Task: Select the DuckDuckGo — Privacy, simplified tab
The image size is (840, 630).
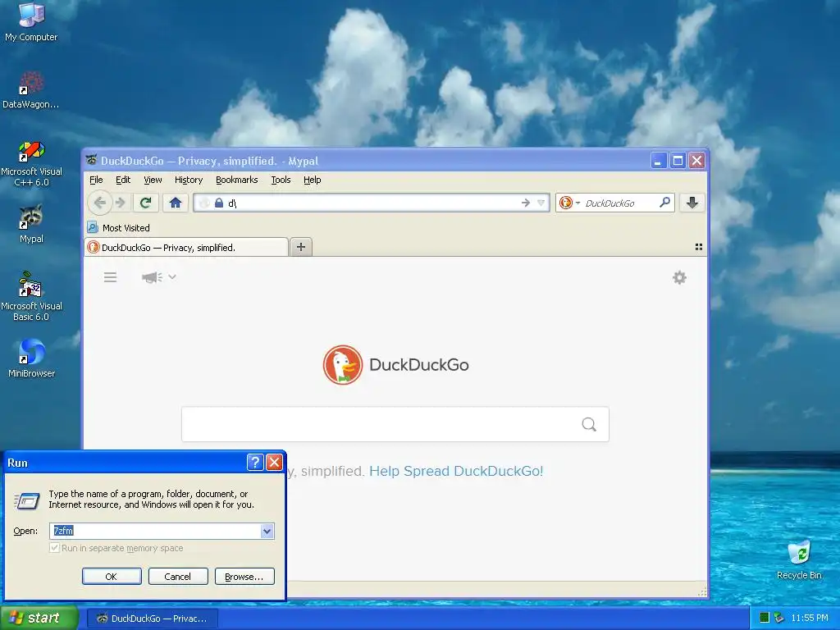Action: point(186,247)
